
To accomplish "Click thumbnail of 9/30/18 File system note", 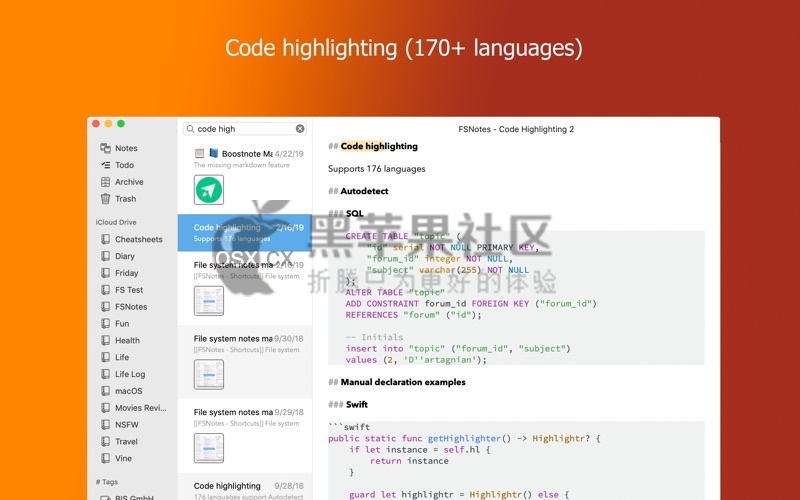I will [x=209, y=374].
